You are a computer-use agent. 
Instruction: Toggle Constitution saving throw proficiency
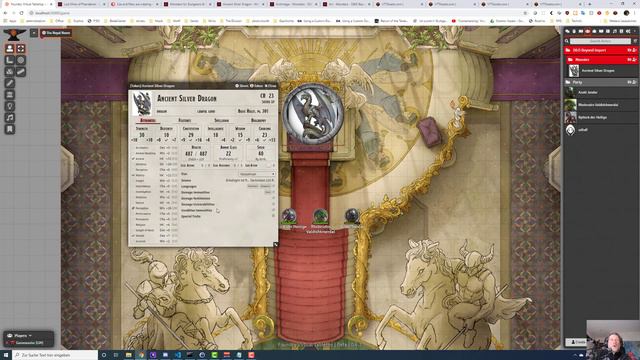point(191,140)
